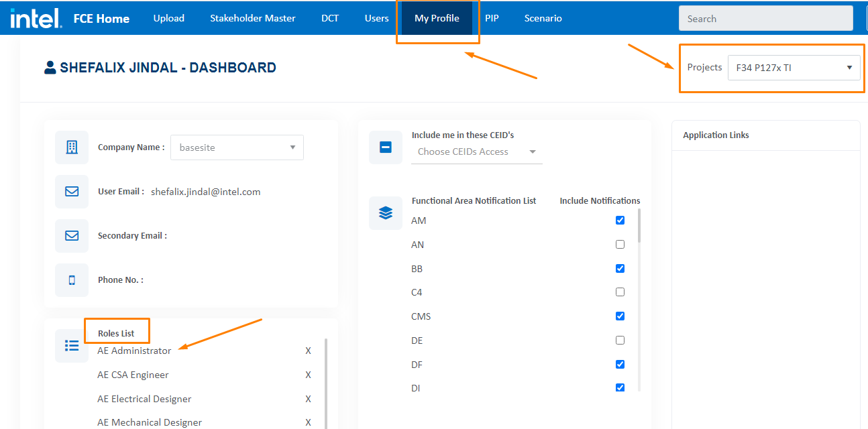The width and height of the screenshot is (868, 429).
Task: Click the phone icon beside Phone No.
Action: (72, 280)
